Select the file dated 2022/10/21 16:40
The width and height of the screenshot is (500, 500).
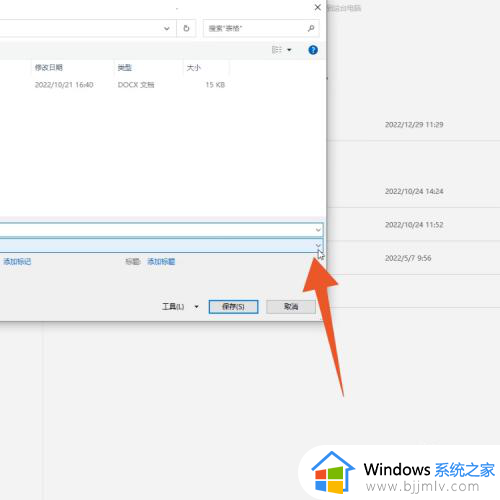point(64,85)
